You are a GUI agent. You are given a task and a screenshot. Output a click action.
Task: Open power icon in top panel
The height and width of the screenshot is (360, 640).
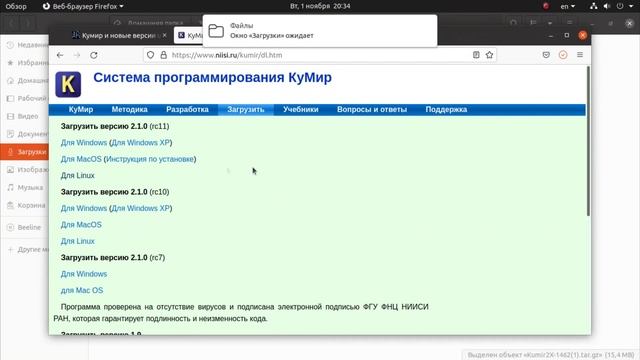click(620, 6)
